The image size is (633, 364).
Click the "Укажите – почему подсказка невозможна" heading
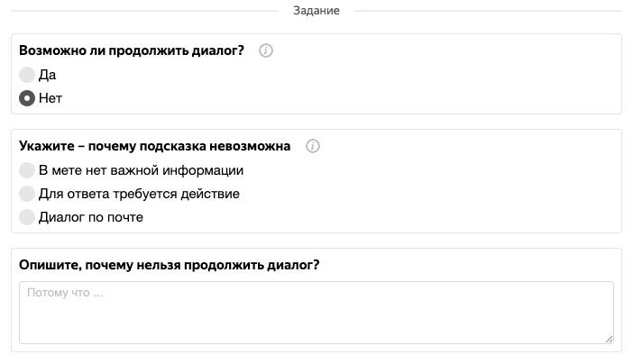(x=154, y=146)
